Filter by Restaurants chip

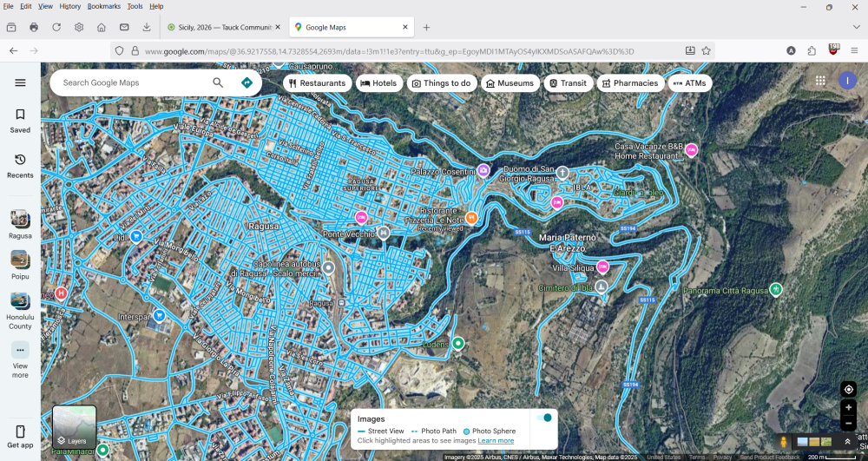click(317, 83)
